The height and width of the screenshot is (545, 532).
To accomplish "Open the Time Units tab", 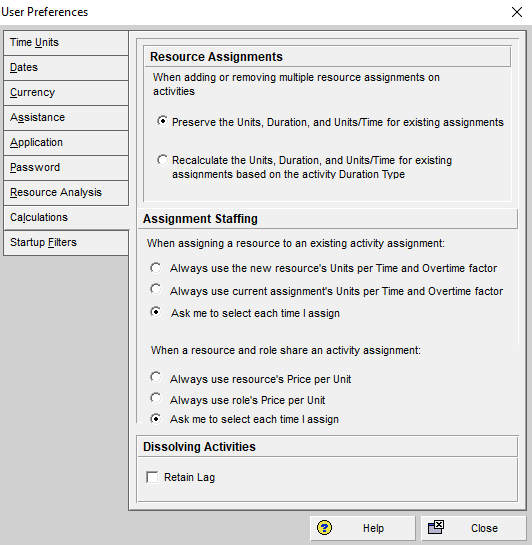I will [66, 43].
